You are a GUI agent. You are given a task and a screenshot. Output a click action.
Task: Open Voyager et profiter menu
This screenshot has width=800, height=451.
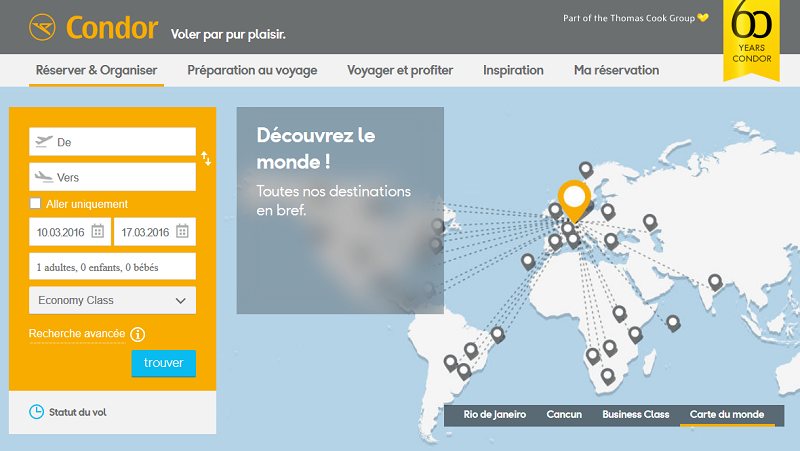[400, 70]
